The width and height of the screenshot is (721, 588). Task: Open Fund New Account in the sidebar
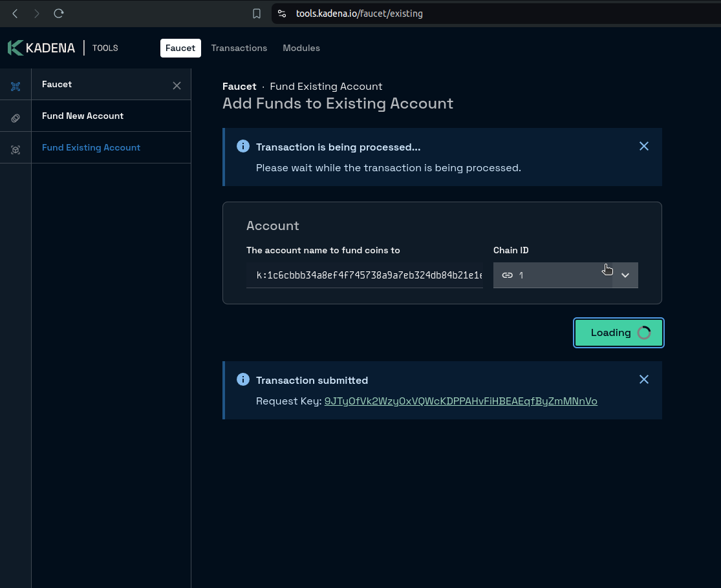111,116
